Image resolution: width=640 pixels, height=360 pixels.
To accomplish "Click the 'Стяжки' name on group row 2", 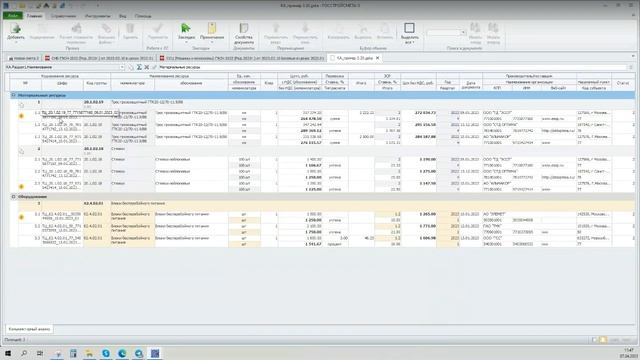I will [118, 149].
